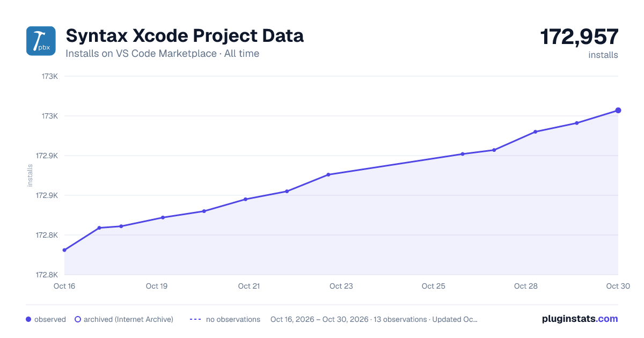Click the Oct 19 axis label
Viewport: 644px width, 338px height.
(157, 286)
